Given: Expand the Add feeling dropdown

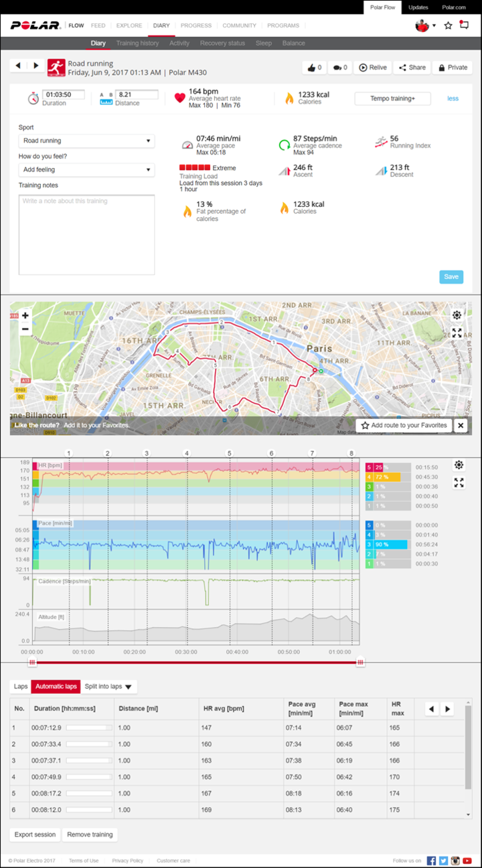Looking at the screenshot, I should tap(86, 170).
